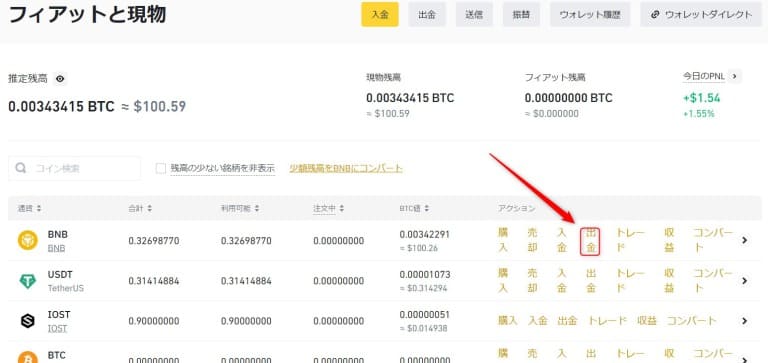Click 出金 in the USDT row

coord(591,281)
